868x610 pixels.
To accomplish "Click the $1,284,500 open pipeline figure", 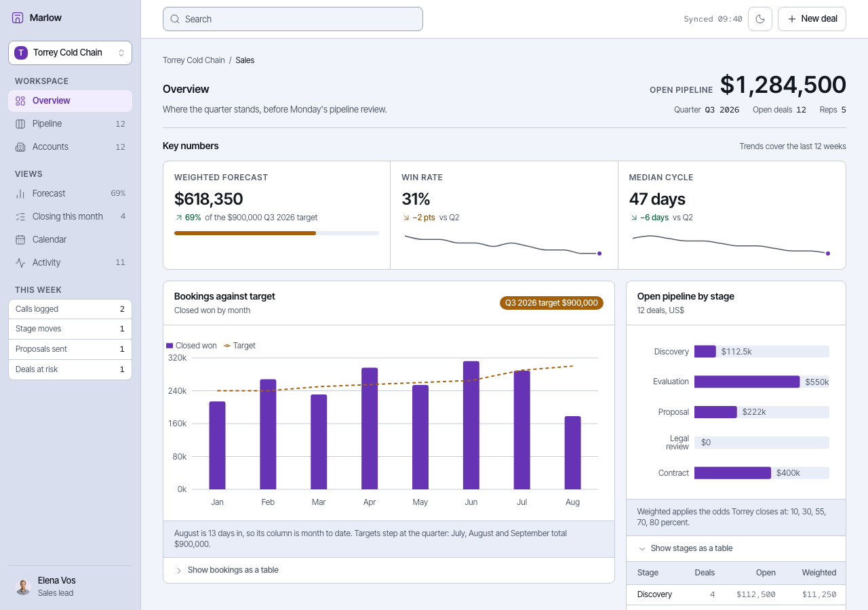I will point(783,85).
